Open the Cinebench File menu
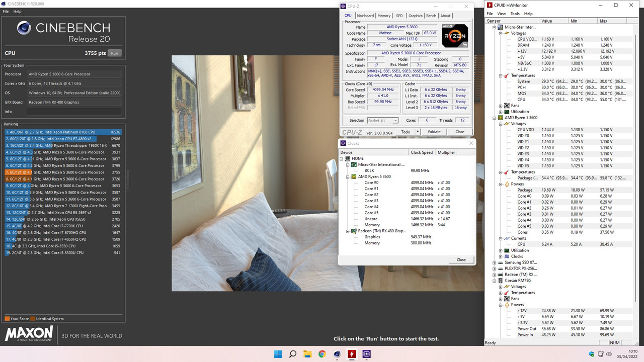Image resolution: width=644 pixels, height=362 pixels. [x=6, y=11]
